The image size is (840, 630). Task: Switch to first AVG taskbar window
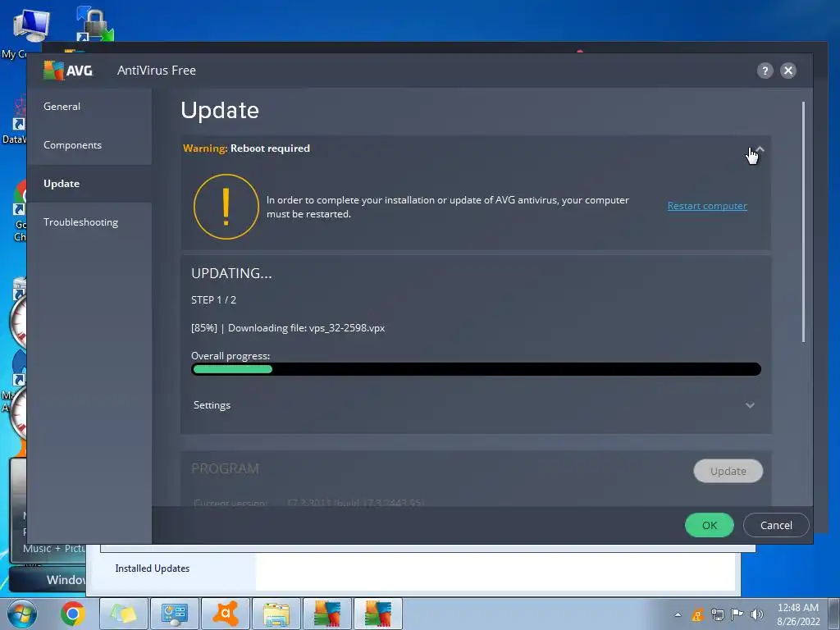point(326,614)
